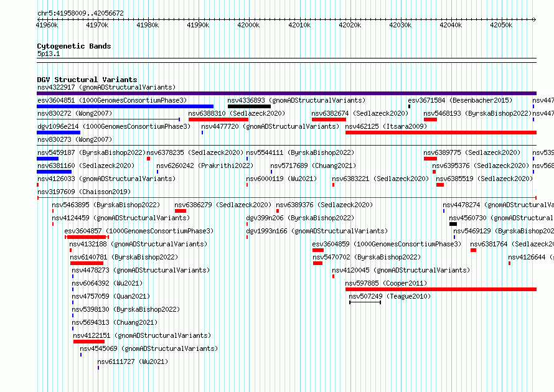This screenshot has height=392, width=554.
Task: Click the 41980k ruler position
Action: click(148, 25)
